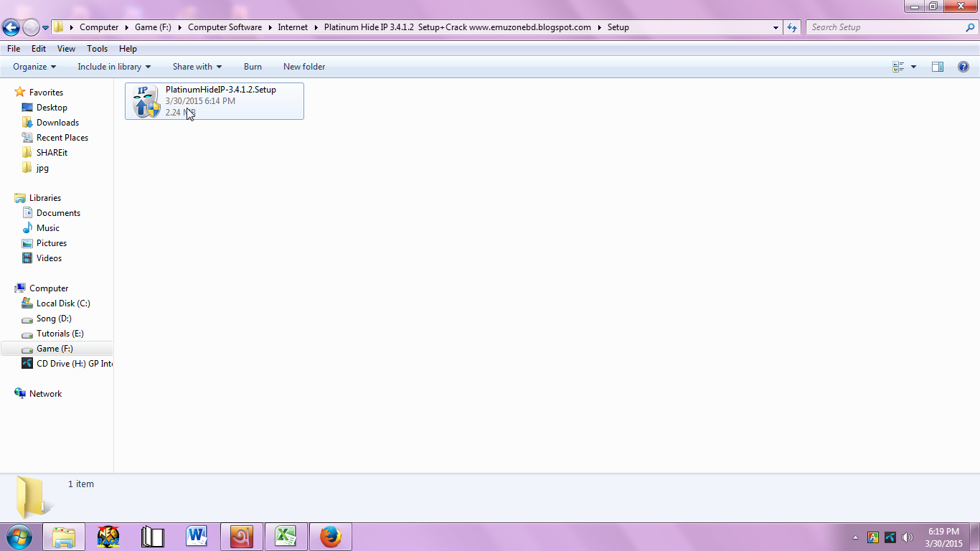Open the Song (D:) drive
Image resolution: width=980 pixels, height=551 pixels.
[x=54, y=319]
